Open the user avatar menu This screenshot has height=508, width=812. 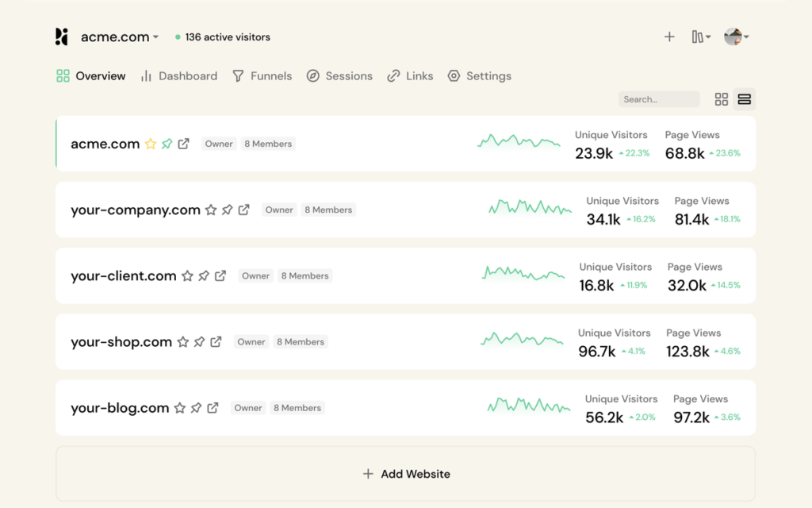point(737,37)
